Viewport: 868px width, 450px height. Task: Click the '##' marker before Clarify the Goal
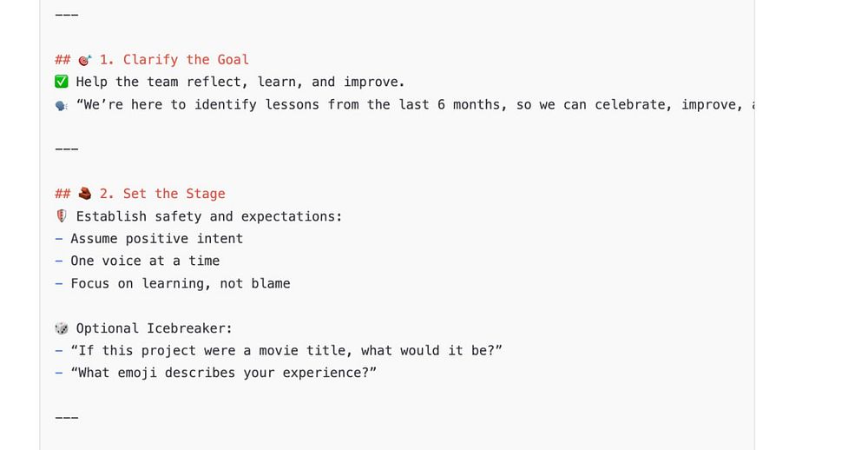62,60
